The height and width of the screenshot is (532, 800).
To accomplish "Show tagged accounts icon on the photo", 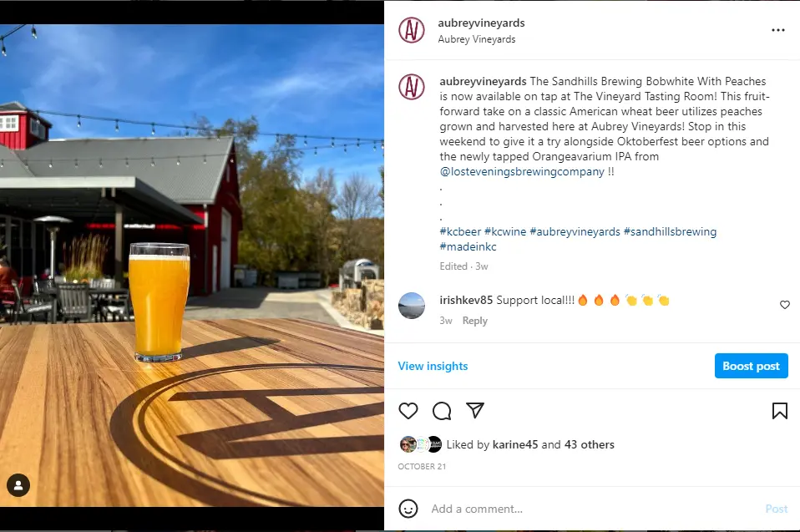I will click(18, 485).
